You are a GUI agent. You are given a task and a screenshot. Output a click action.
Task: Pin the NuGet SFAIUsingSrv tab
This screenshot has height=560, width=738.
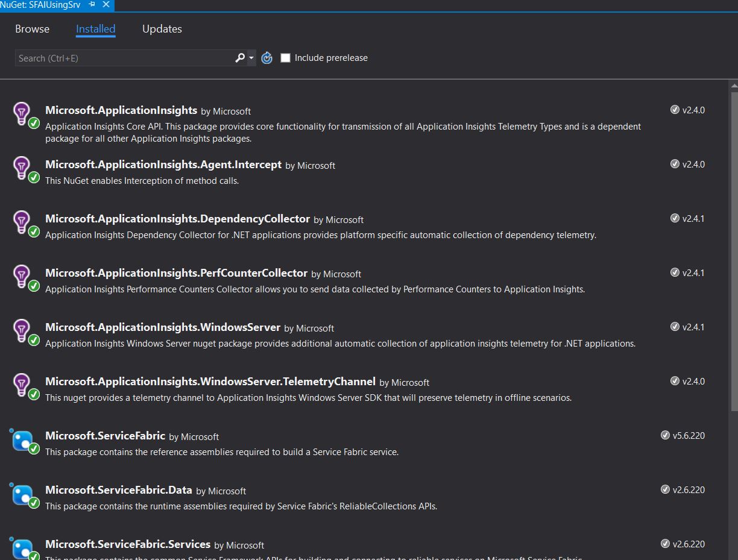(x=92, y=4)
